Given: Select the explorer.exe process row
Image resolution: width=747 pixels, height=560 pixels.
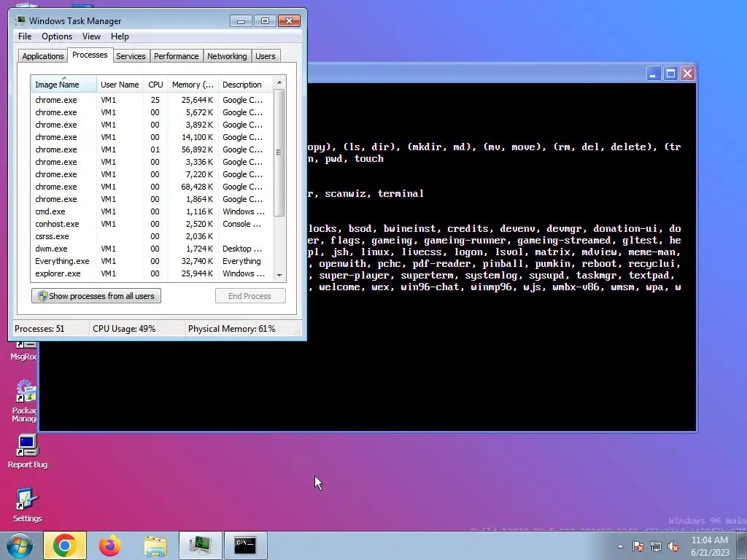Looking at the screenshot, I should [x=152, y=273].
